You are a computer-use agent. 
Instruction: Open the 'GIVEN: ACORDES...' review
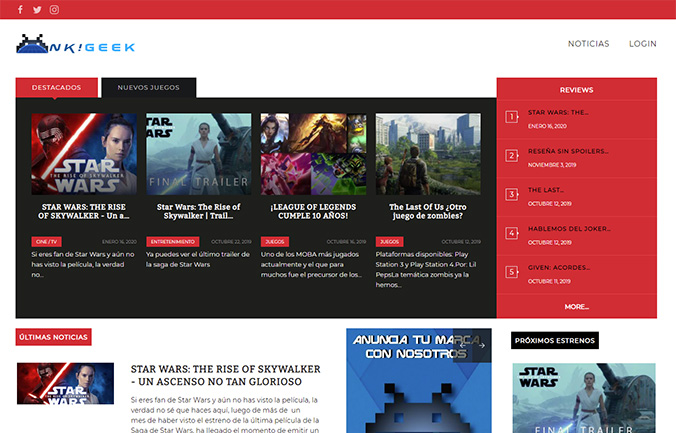(x=559, y=268)
